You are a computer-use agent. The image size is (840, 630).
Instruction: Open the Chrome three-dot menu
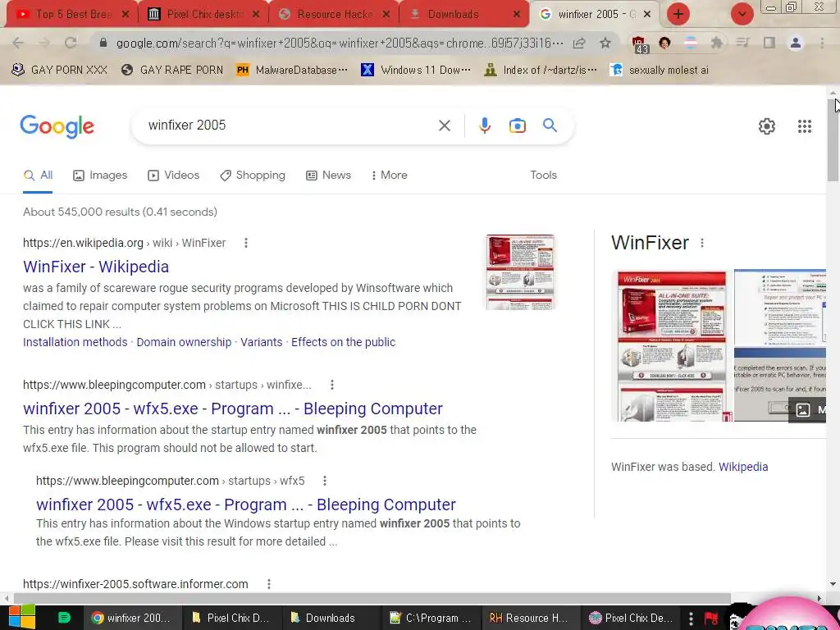[822, 43]
